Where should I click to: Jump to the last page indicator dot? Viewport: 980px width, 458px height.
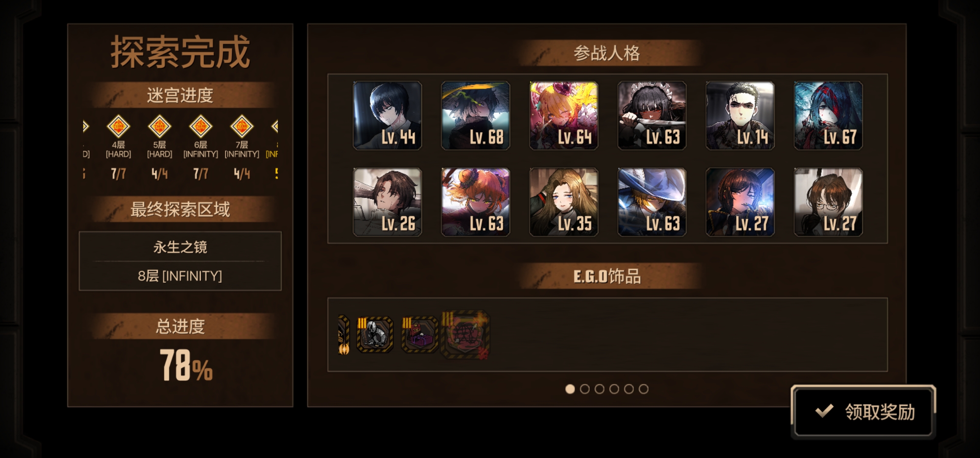(644, 389)
